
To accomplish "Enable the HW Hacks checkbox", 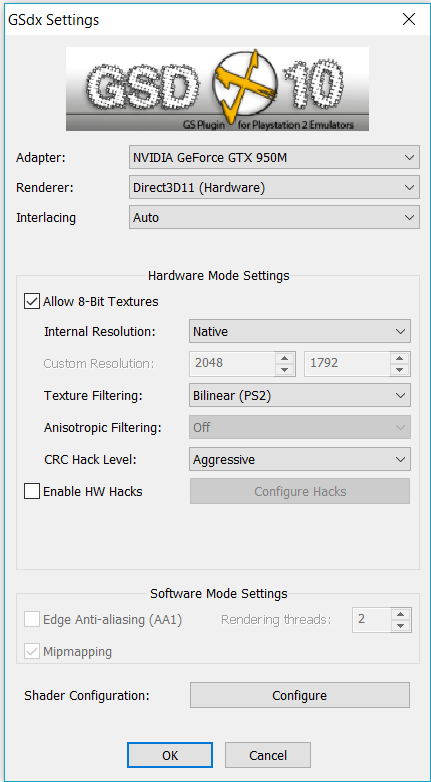I will [32, 492].
